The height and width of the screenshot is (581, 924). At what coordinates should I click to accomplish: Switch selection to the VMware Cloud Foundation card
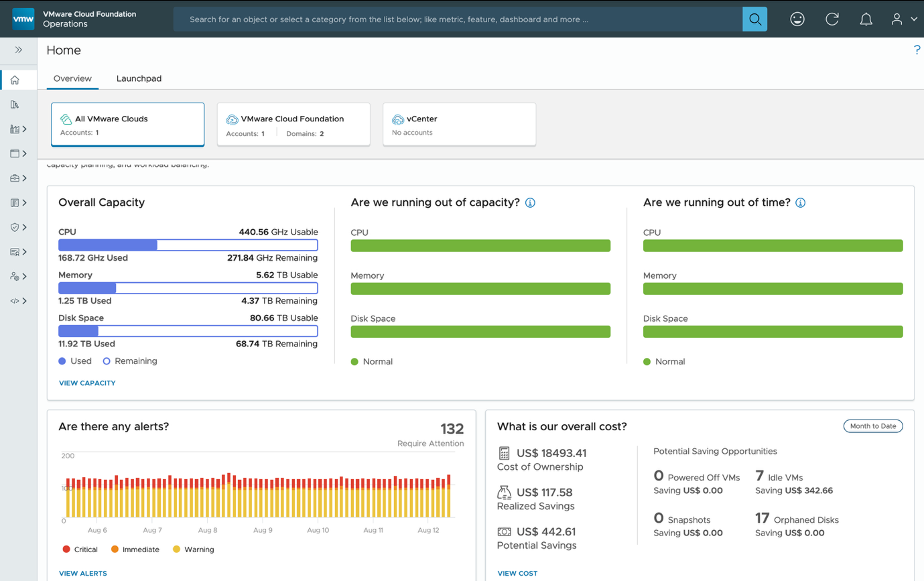pyautogui.click(x=293, y=124)
